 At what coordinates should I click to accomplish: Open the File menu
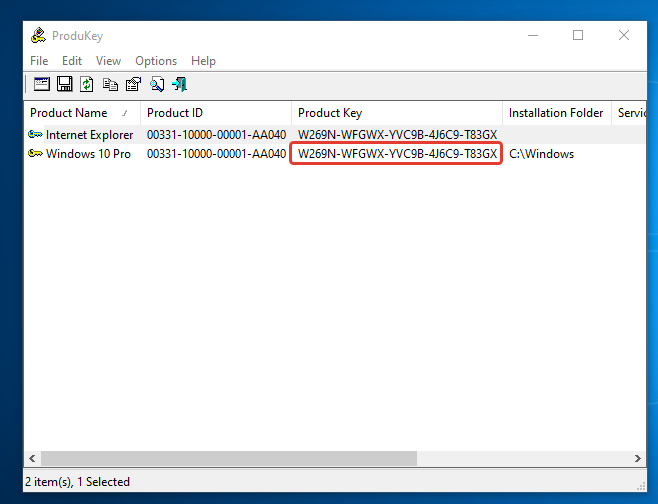click(x=39, y=61)
